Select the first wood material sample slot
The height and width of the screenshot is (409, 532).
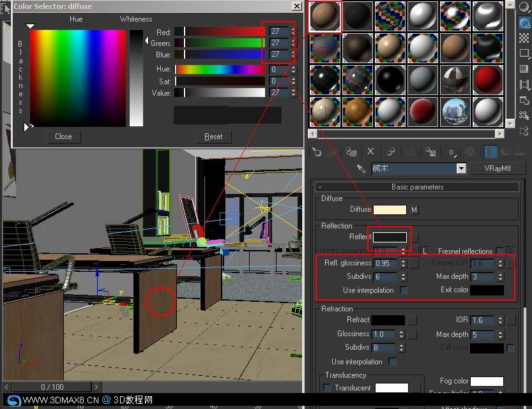(x=324, y=16)
